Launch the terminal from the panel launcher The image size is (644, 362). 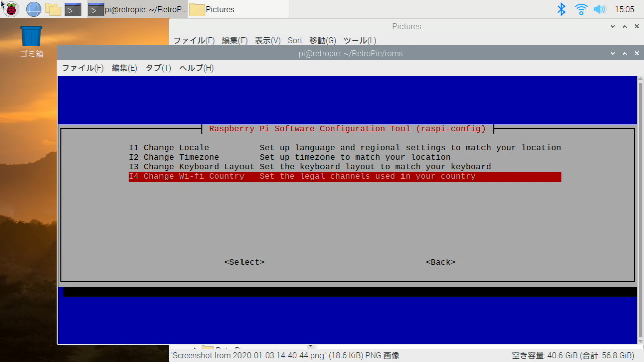click(x=73, y=9)
